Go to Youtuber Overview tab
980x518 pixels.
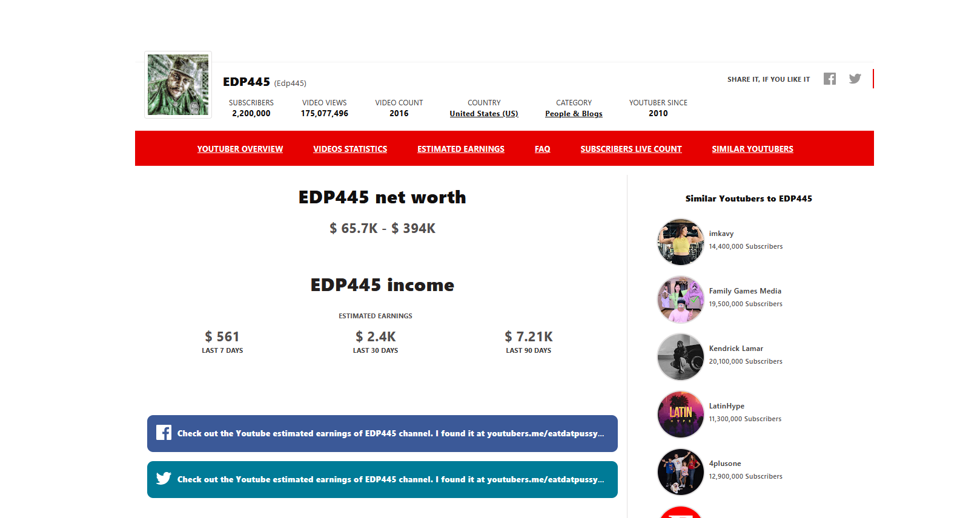point(240,149)
